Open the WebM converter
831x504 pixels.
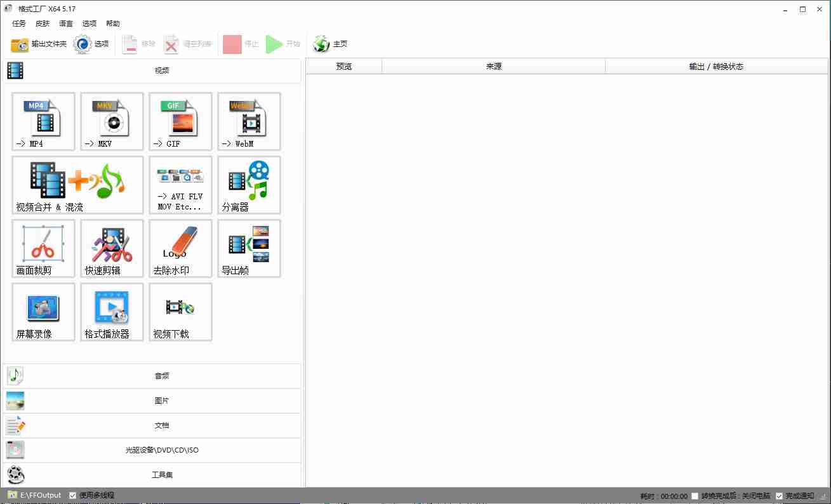pyautogui.click(x=248, y=121)
